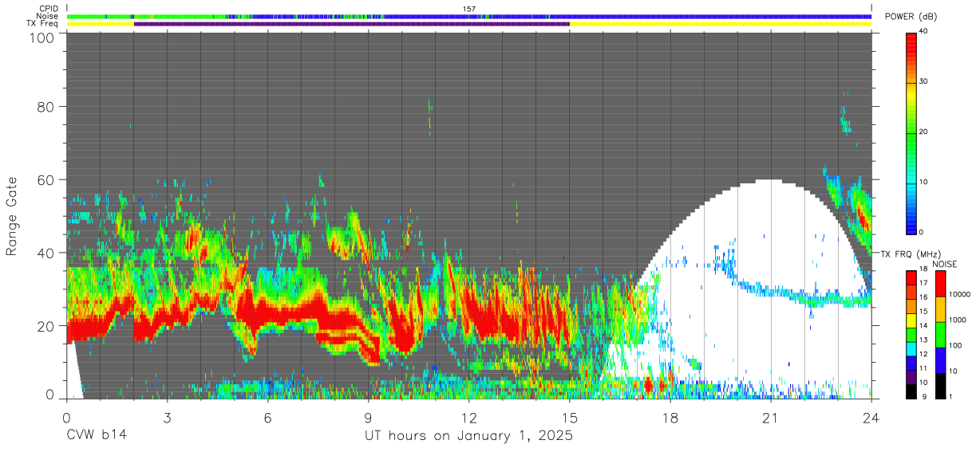Click the UT hours axis tick 15
Viewport: 980px width, 452px height.
point(569,418)
